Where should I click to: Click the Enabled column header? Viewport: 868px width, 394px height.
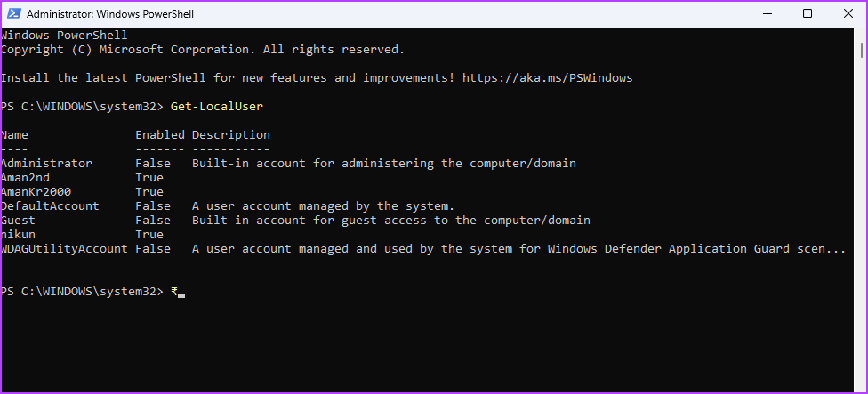[x=160, y=135]
